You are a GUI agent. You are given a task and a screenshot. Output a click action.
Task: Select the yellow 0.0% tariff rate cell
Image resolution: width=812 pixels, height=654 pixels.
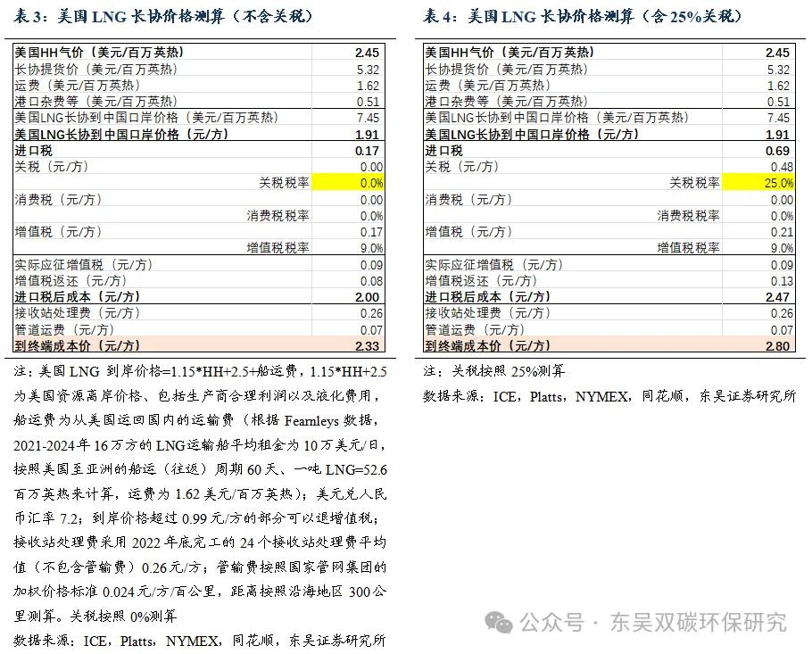348,183
